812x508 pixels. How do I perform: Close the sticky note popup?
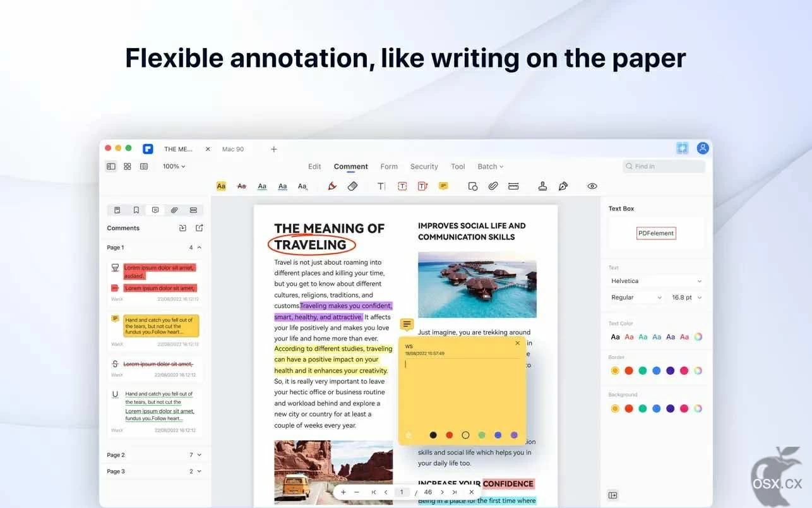(x=518, y=343)
